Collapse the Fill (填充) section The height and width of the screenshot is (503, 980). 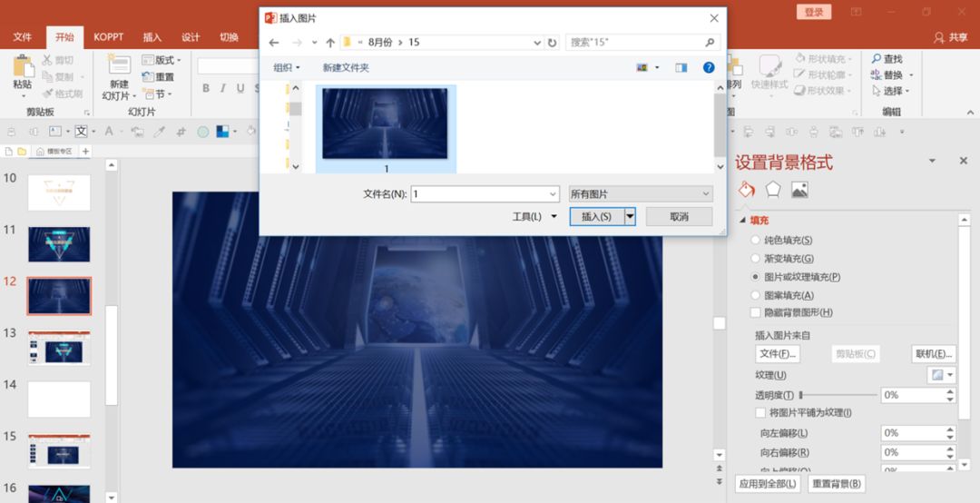pyautogui.click(x=743, y=221)
